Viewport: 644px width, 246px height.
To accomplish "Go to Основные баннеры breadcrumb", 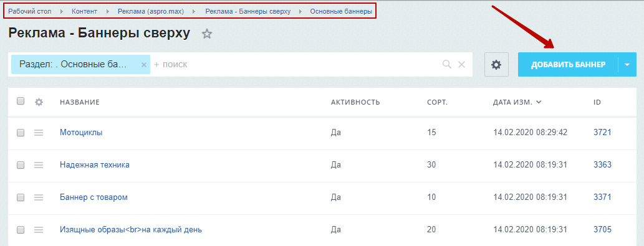I will point(341,11).
